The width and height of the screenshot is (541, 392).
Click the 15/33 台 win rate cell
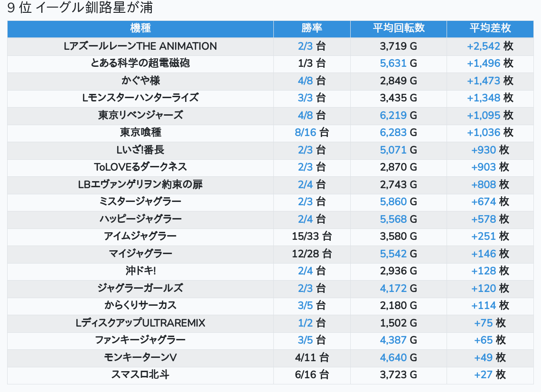[x=312, y=237]
